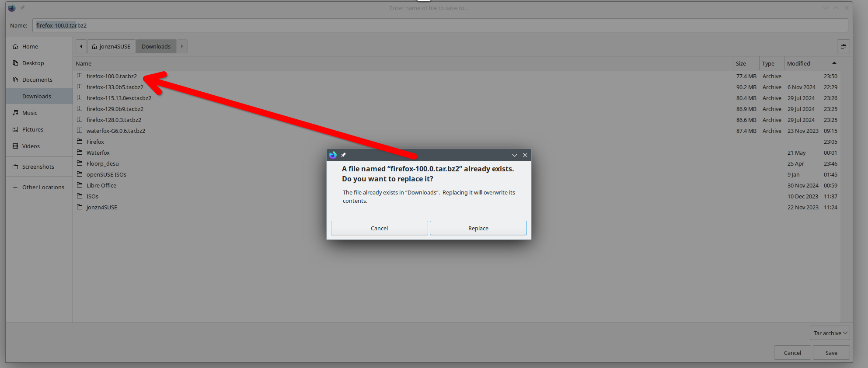The image size is (868, 368).
Task: Select the Libre Office folder row
Action: click(x=457, y=185)
